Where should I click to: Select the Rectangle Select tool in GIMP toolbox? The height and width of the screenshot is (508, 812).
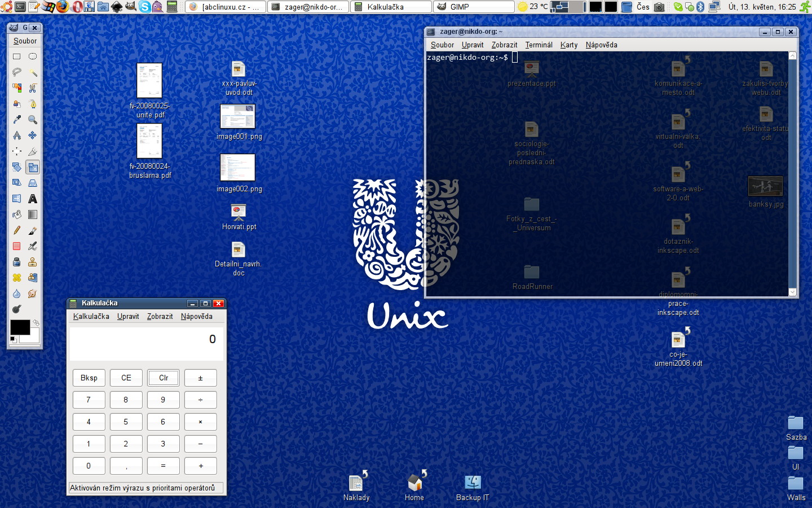(x=17, y=56)
